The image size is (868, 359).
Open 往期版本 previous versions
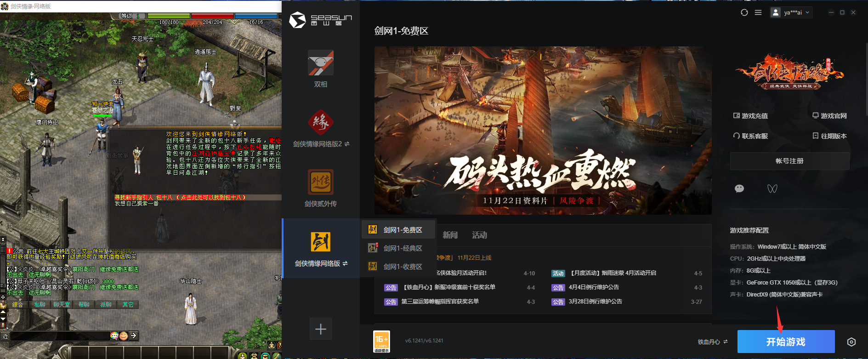tap(829, 136)
